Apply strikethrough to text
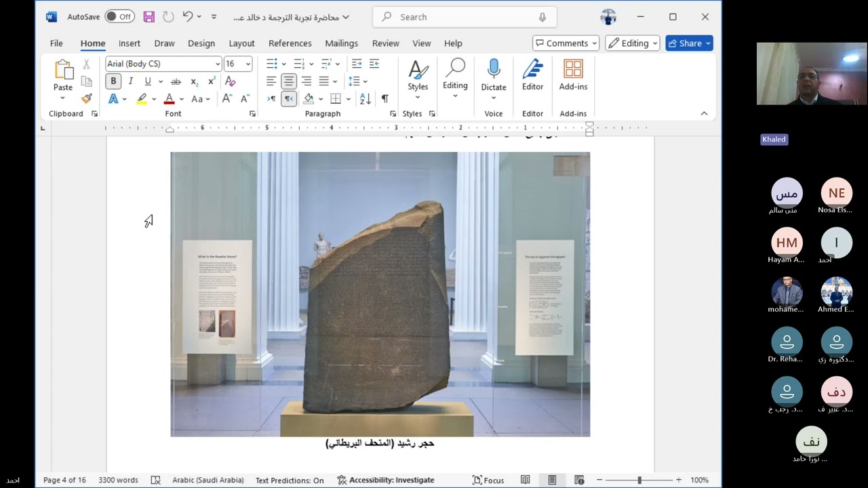 (176, 81)
